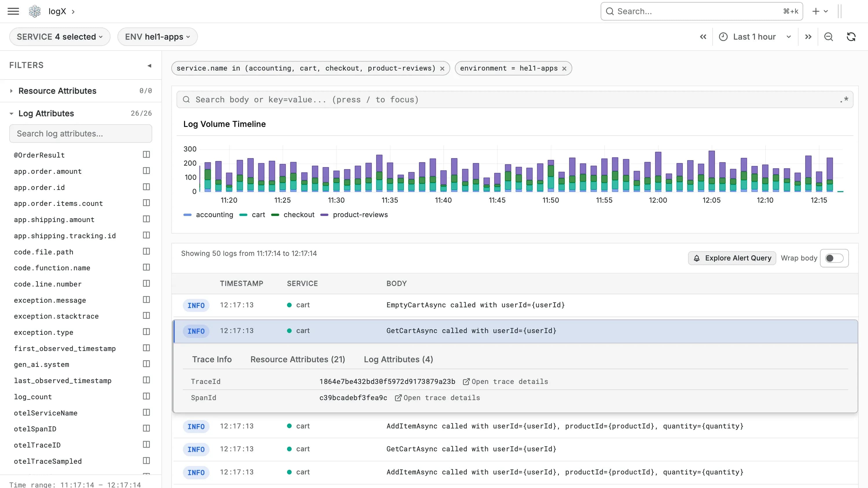Toggle cart series in chart legend
Viewport: 868px width, 488px height.
(x=252, y=215)
